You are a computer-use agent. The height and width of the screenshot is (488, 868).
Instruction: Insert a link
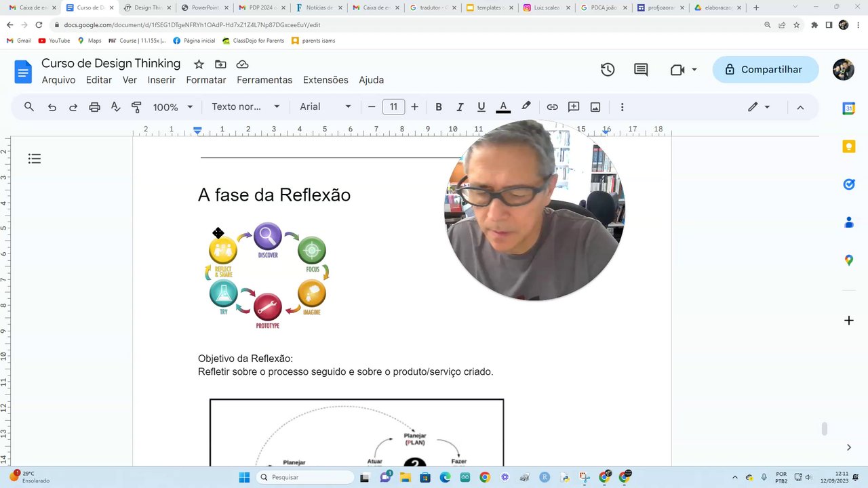pos(552,107)
